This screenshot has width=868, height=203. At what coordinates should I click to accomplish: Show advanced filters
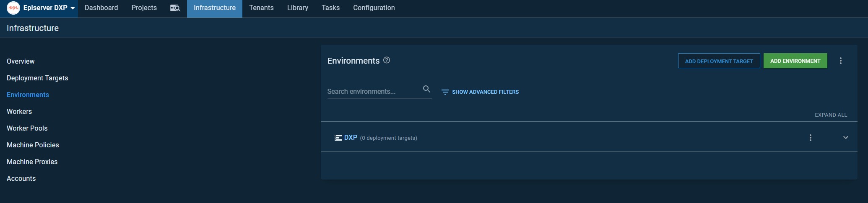click(x=485, y=92)
